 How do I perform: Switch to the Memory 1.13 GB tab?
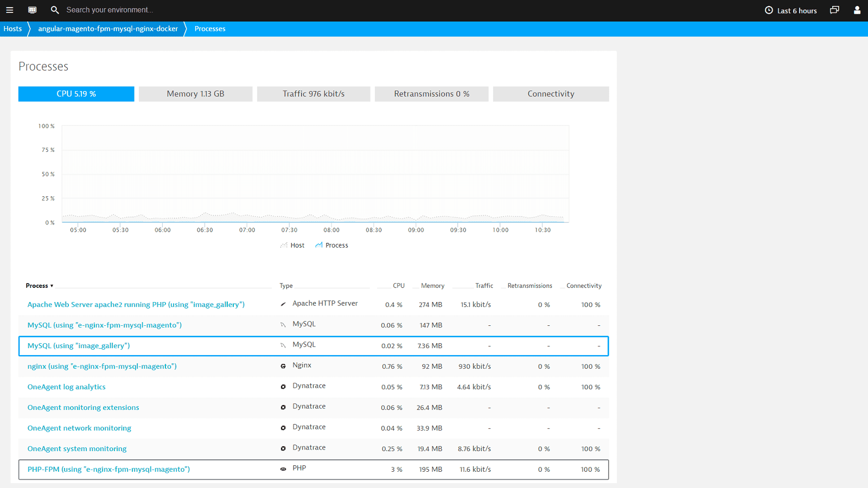pyautogui.click(x=195, y=94)
